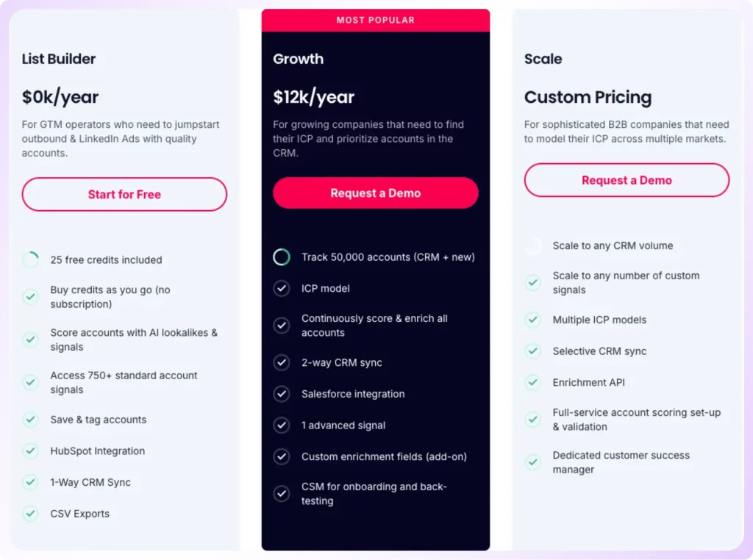The height and width of the screenshot is (560, 753).
Task: Click the $12k/year price heading
Action: [313, 97]
